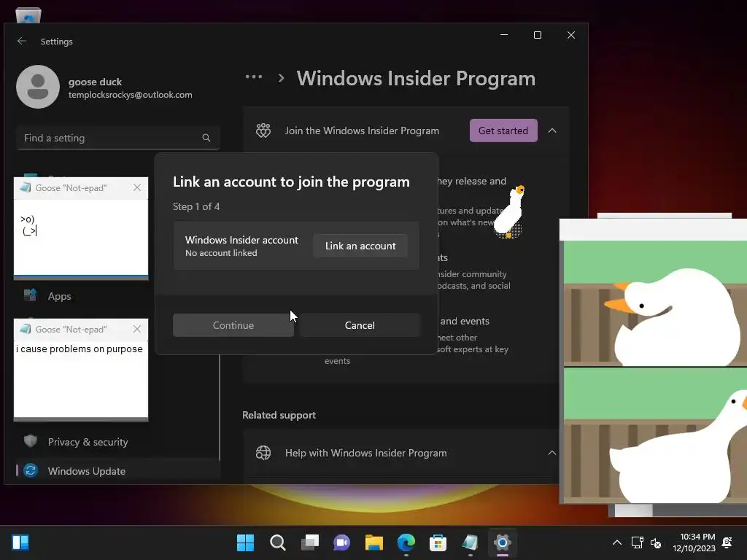The height and width of the screenshot is (560, 747).
Task: Click the templocksrockys@outlook.com email
Action: click(x=130, y=95)
